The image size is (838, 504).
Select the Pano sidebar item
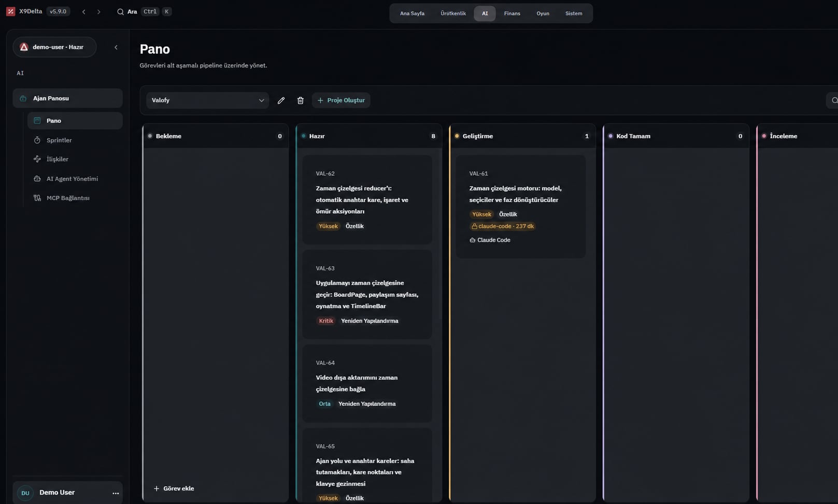click(x=75, y=121)
